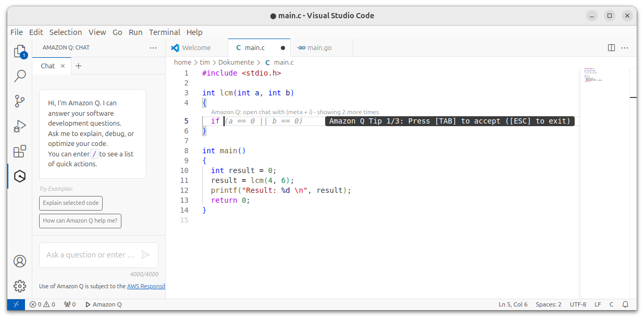Open the Accounts icon

pos(20,261)
